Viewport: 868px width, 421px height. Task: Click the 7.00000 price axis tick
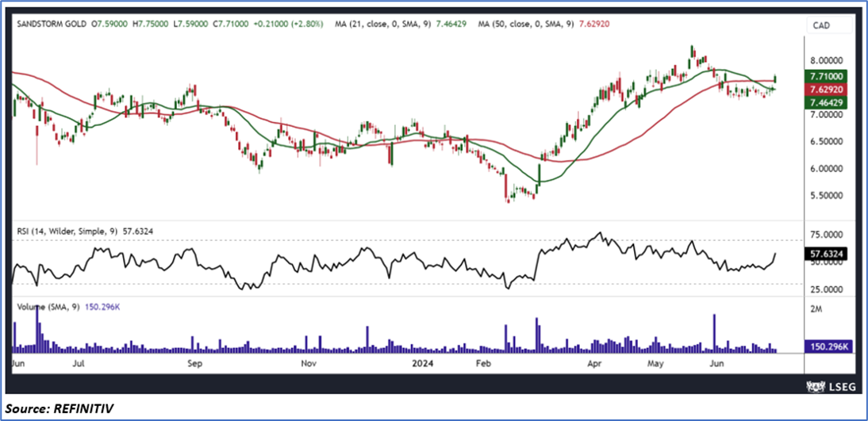(827, 114)
